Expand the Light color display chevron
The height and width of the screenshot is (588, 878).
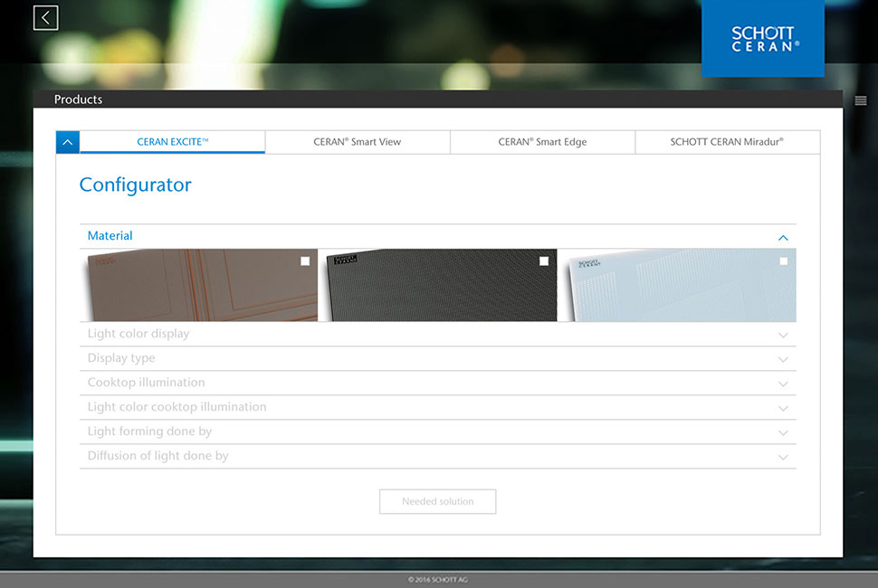pyautogui.click(x=783, y=335)
